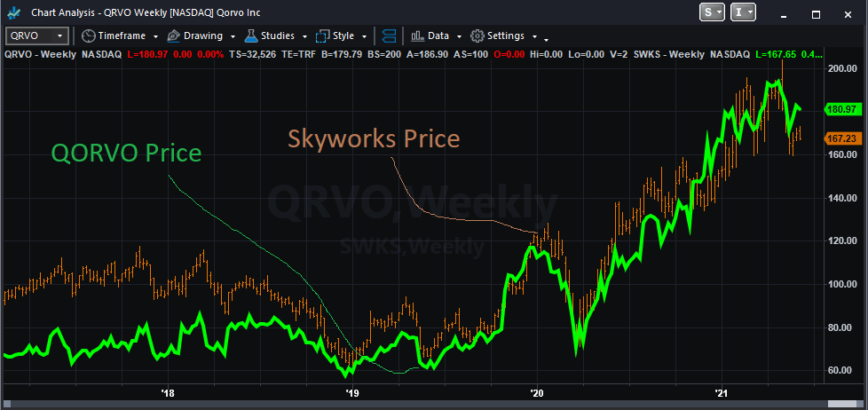Click the Chart Analysis app icon
The image size is (868, 410).
pyautogui.click(x=15, y=12)
